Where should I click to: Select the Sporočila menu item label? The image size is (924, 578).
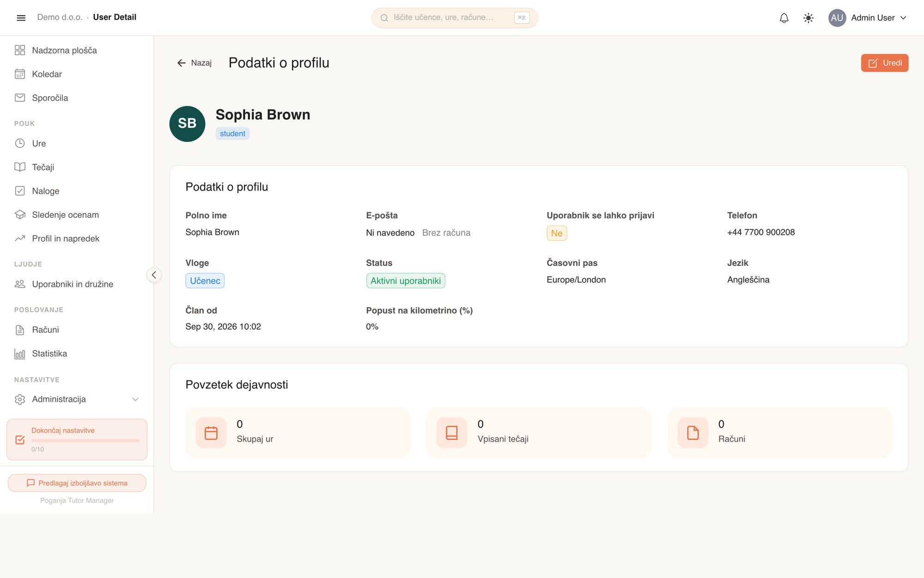[x=50, y=98]
